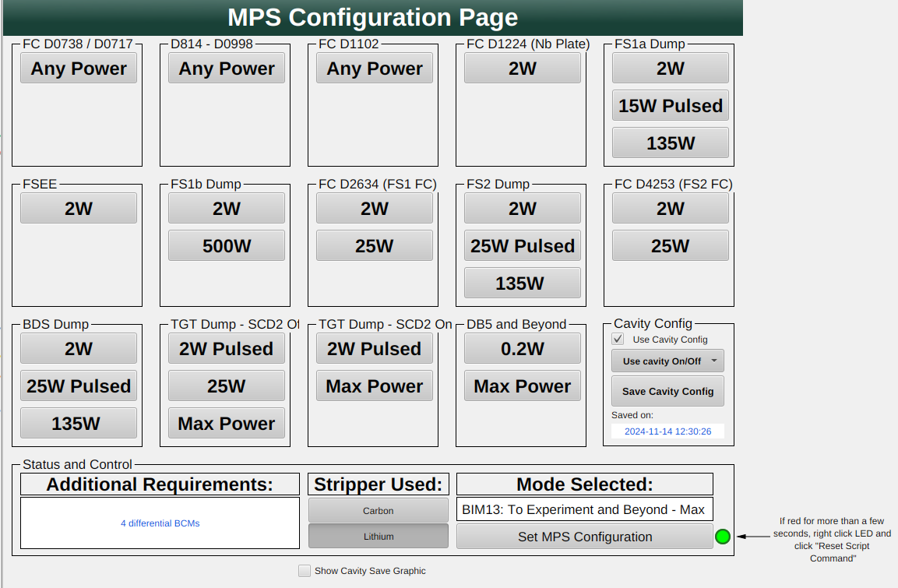Select 500W under FS1b Dump

(x=226, y=246)
